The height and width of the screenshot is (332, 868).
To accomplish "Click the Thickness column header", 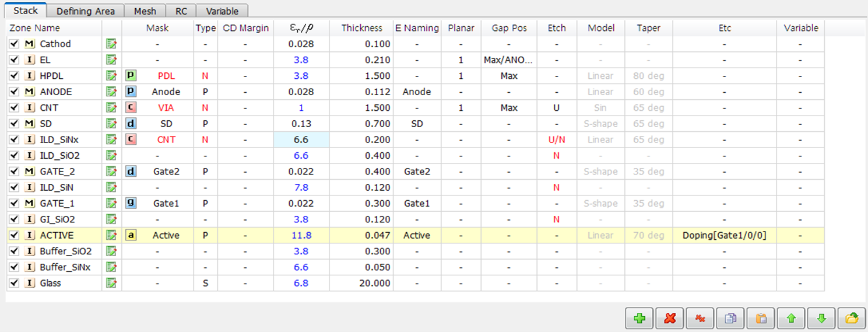I will click(361, 28).
